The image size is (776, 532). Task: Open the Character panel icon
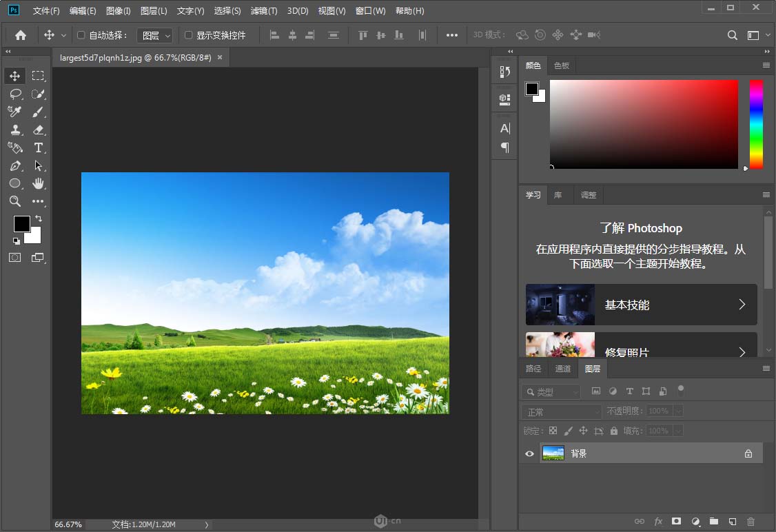pos(504,128)
